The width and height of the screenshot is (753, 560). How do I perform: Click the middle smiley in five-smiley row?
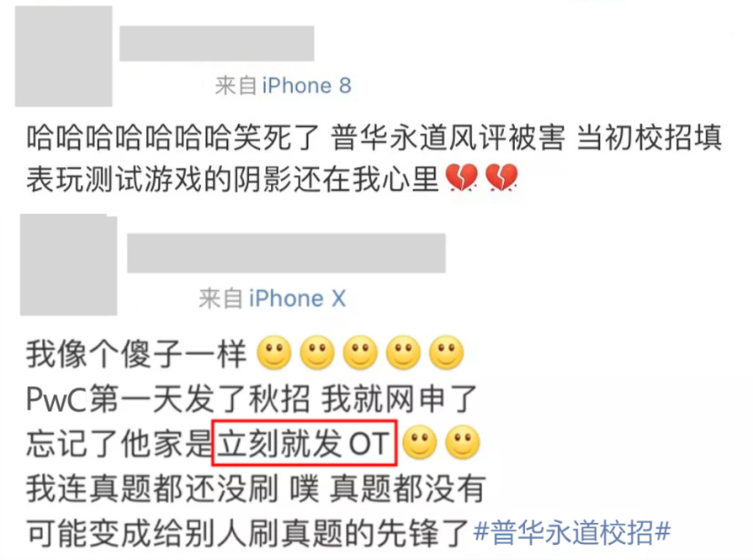360,352
